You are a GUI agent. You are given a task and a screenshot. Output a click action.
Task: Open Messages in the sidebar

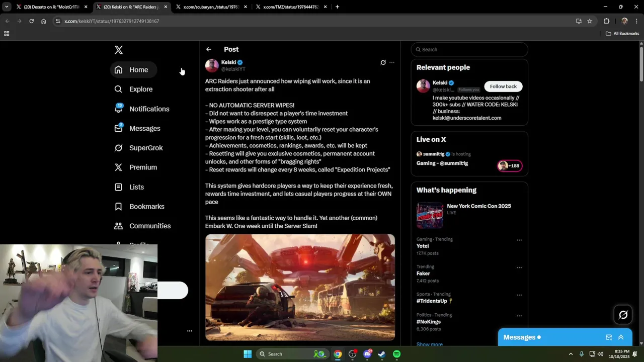pos(137,128)
